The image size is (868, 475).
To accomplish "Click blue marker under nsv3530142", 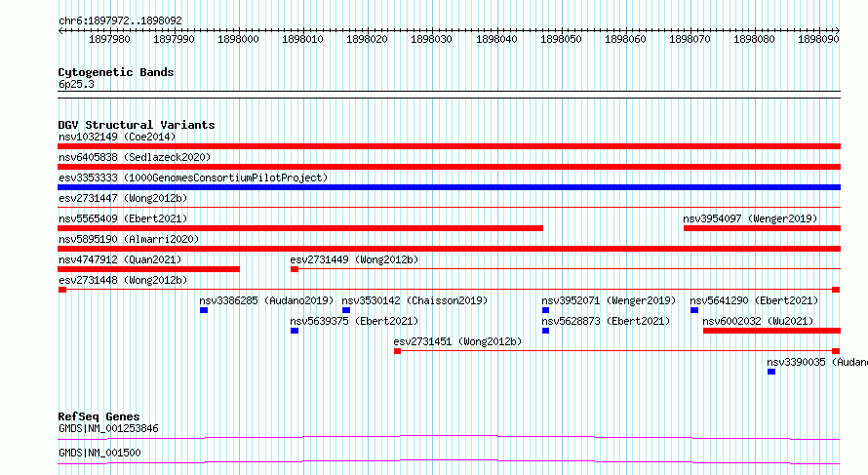I will point(346,310).
